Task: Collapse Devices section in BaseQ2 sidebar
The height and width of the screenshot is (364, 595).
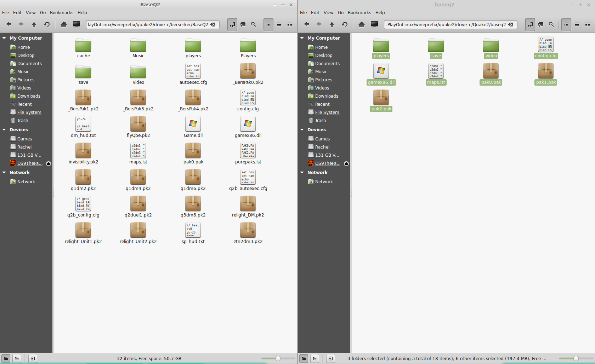Action: 4,129
